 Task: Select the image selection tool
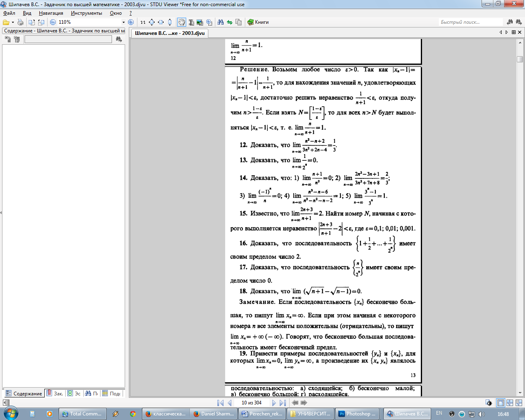pos(200,22)
